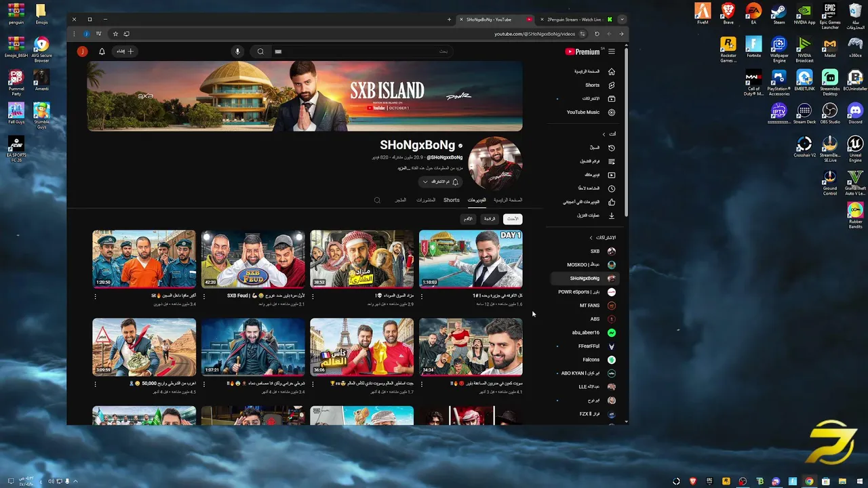Image resolution: width=868 pixels, height=488 pixels.
Task: Select the Oldest sort chip
Action: point(468,219)
